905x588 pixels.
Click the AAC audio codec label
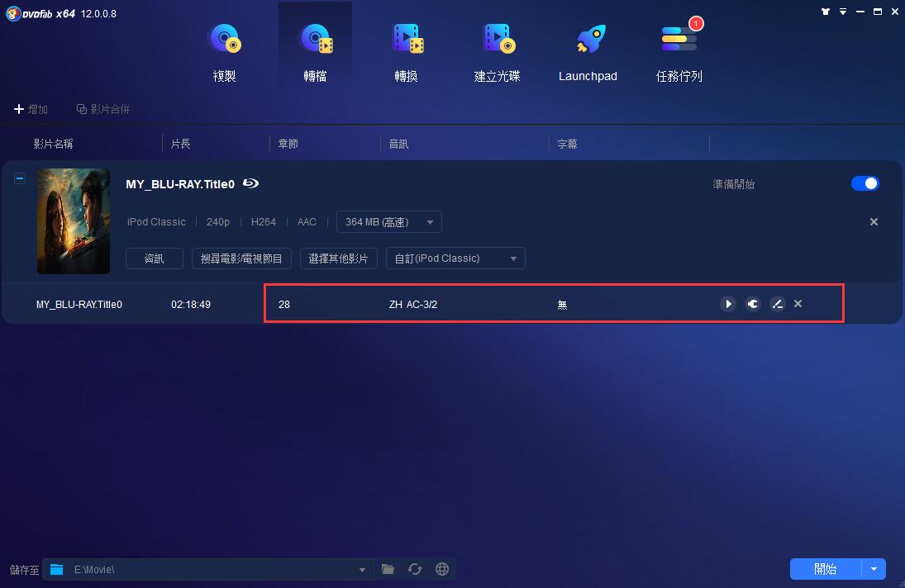pyautogui.click(x=307, y=222)
